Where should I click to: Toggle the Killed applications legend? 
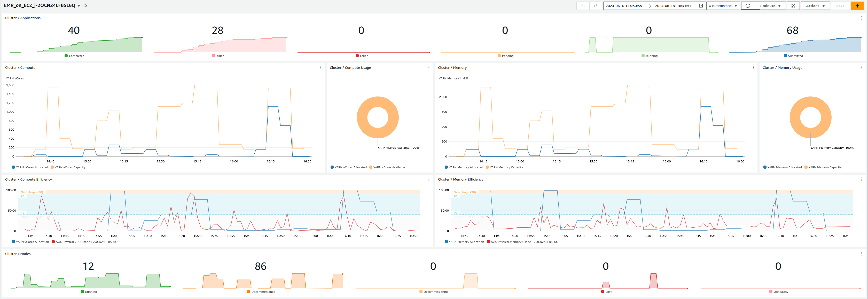pyautogui.click(x=218, y=56)
